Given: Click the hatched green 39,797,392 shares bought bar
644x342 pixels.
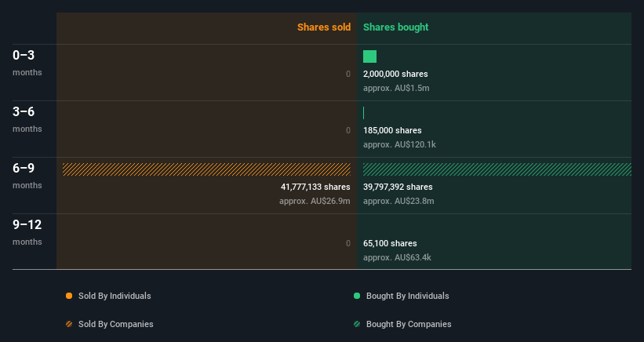Looking at the screenshot, I should (x=497, y=169).
